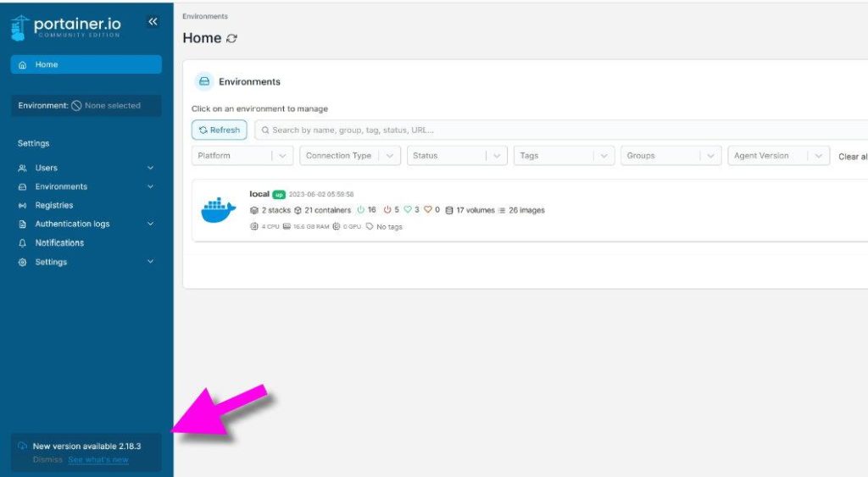The width and height of the screenshot is (868, 477).
Task: Collapse the sidebar with the double-chevron icon
Action: 153,21
